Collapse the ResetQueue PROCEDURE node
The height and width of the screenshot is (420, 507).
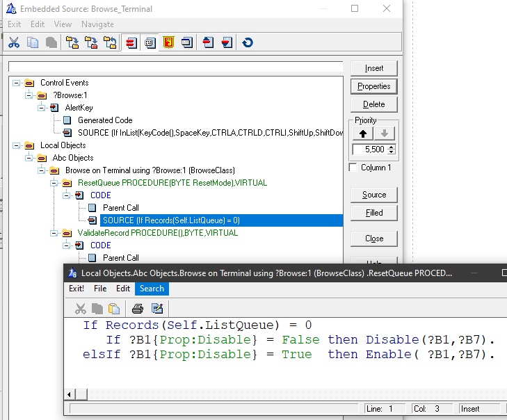click(54, 183)
